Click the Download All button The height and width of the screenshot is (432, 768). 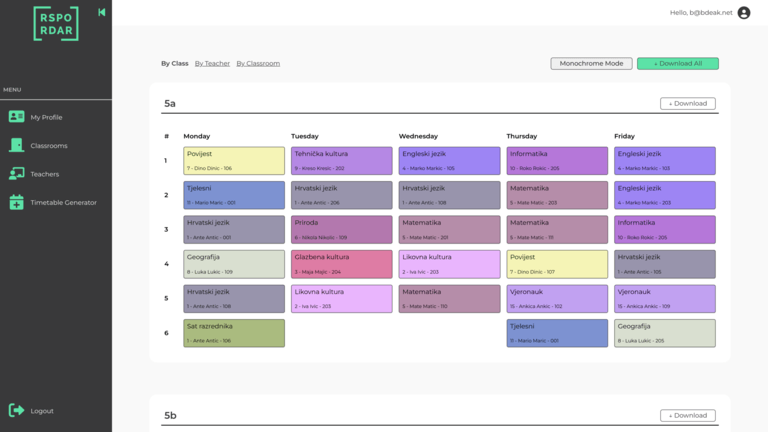pos(678,63)
